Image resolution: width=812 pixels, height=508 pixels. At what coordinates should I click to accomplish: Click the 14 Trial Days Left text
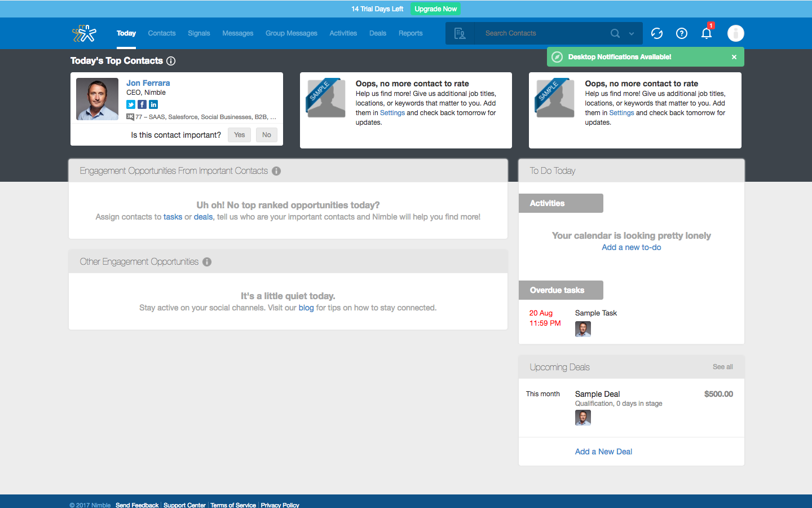click(x=377, y=9)
